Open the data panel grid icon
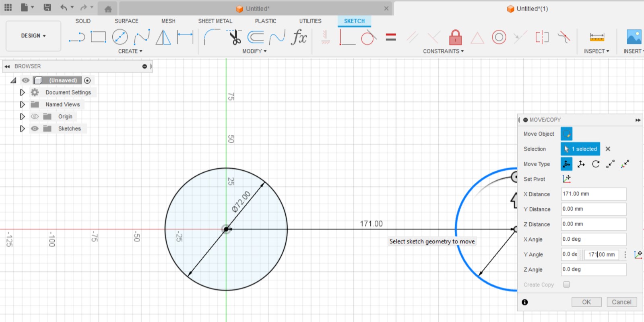The height and width of the screenshot is (322, 644). pos(8,7)
